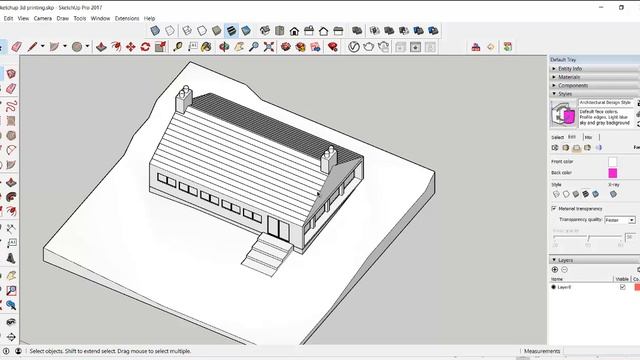
Task: Open the Edit menu
Action: pyautogui.click(x=8, y=18)
